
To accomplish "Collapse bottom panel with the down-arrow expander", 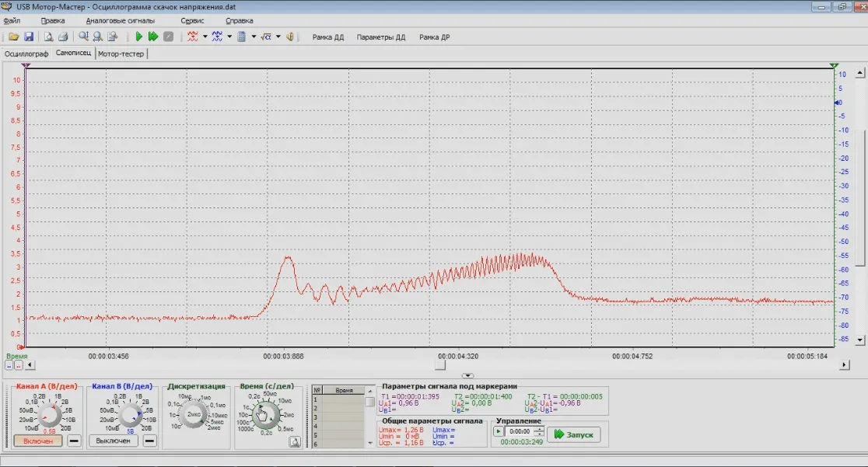I will (x=467, y=376).
